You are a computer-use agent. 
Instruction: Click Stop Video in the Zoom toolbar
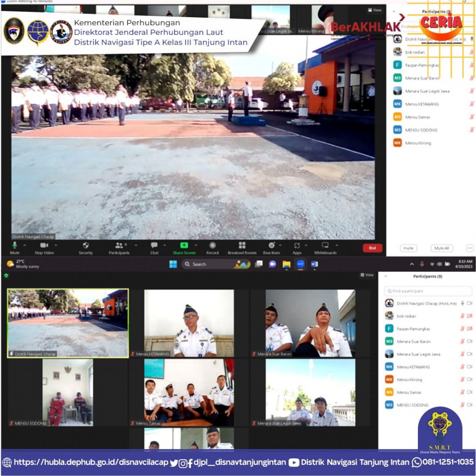44,248
